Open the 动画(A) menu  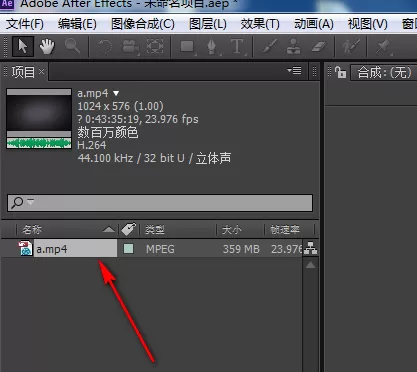[x=314, y=24]
